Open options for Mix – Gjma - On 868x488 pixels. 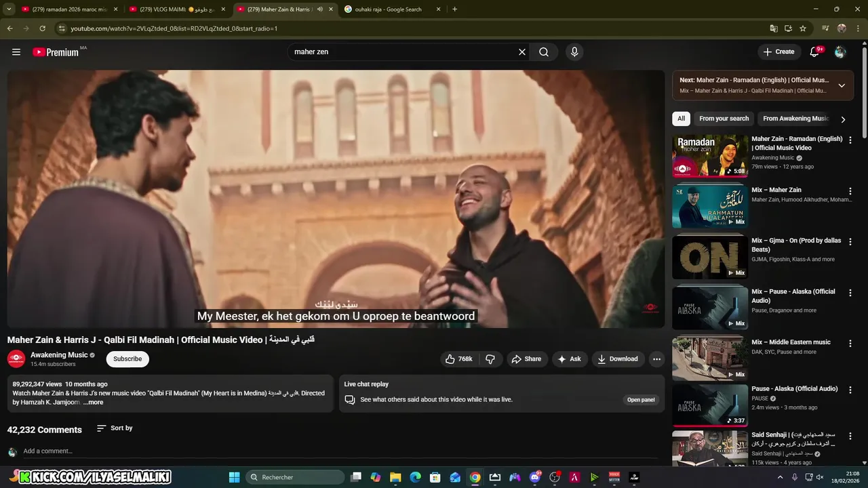[x=850, y=242]
